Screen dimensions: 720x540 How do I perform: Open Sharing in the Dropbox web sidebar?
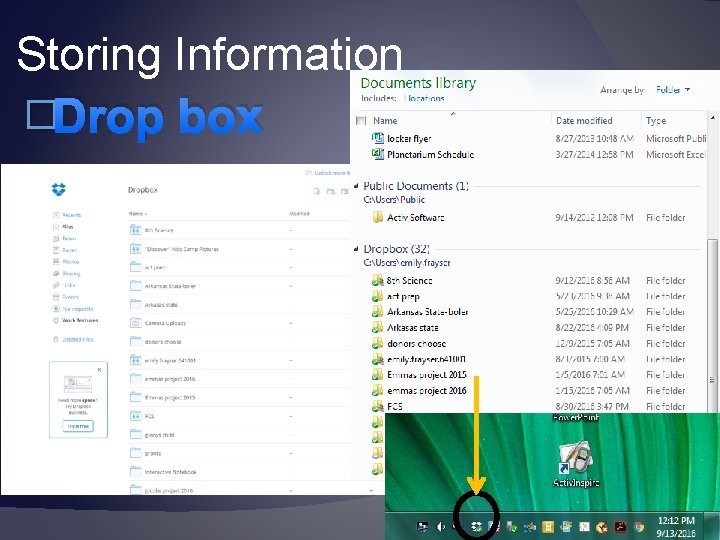(71, 273)
